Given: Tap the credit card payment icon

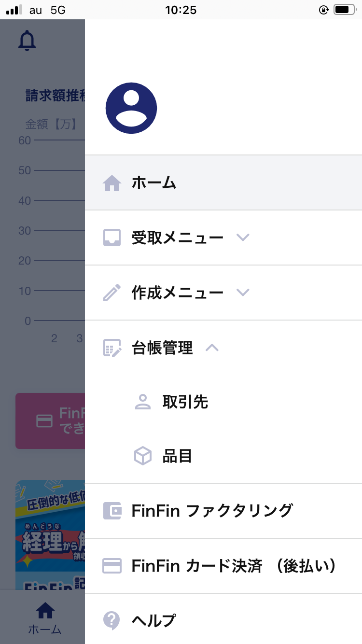Looking at the screenshot, I should pyautogui.click(x=112, y=566).
